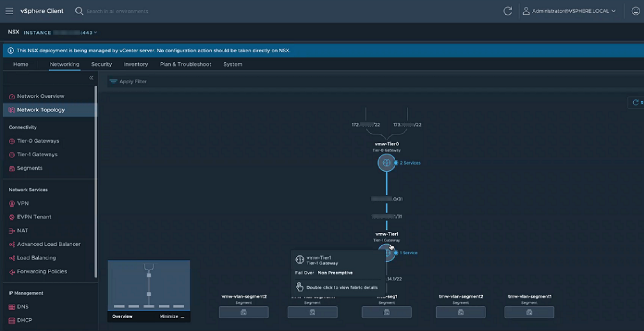Click the Non Preemptive failover text
644x331 pixels.
335,273
